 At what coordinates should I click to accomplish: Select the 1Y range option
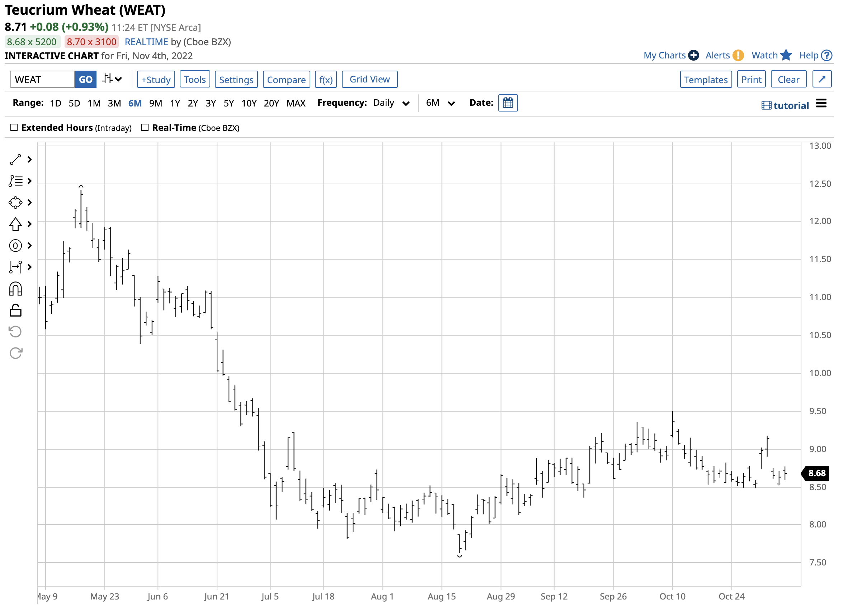[175, 103]
